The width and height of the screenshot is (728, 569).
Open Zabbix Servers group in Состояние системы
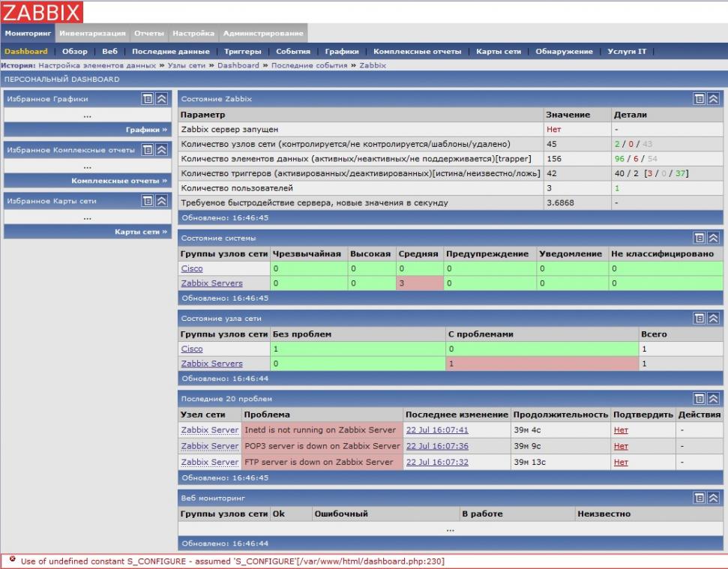click(211, 283)
